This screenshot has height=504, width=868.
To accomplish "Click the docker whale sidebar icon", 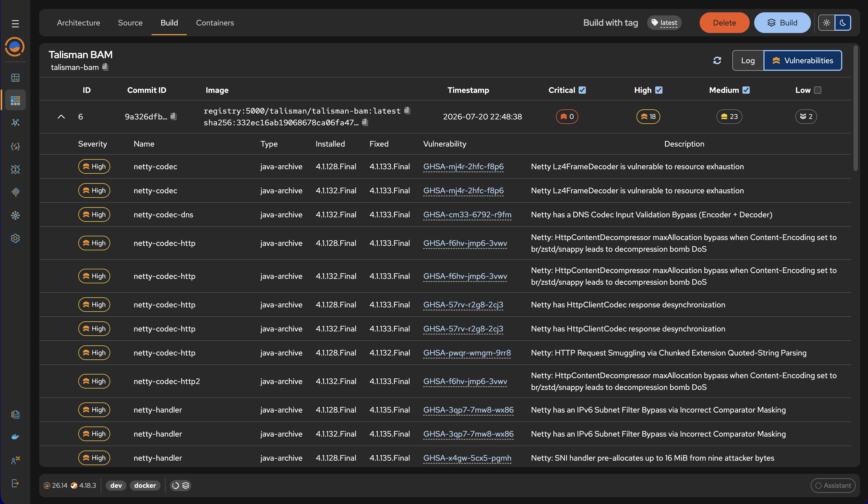I will (x=15, y=437).
